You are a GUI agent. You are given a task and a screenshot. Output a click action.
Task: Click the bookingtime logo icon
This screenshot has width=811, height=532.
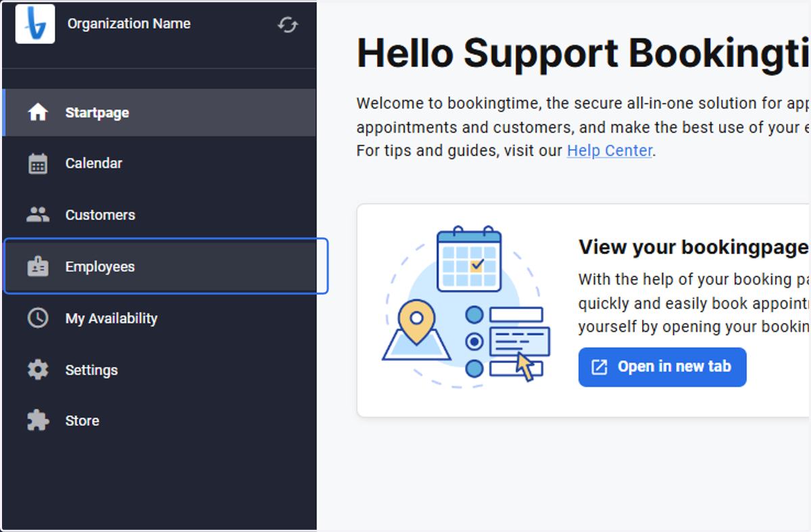(35, 24)
